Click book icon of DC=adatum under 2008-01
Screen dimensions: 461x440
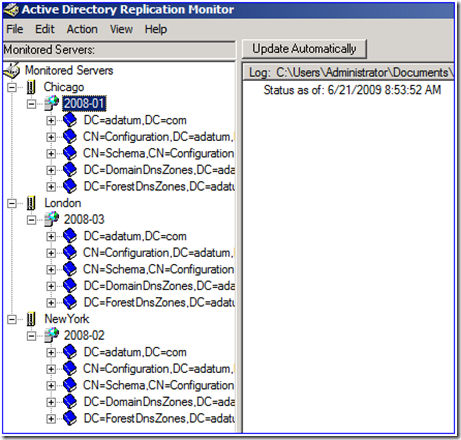click(70, 120)
